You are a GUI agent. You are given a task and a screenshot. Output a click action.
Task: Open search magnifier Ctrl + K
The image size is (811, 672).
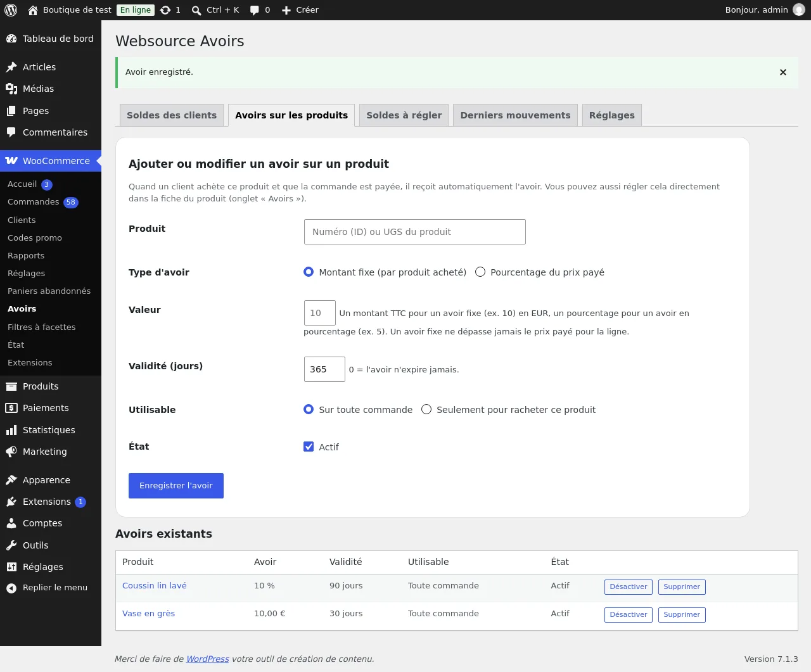coord(196,10)
